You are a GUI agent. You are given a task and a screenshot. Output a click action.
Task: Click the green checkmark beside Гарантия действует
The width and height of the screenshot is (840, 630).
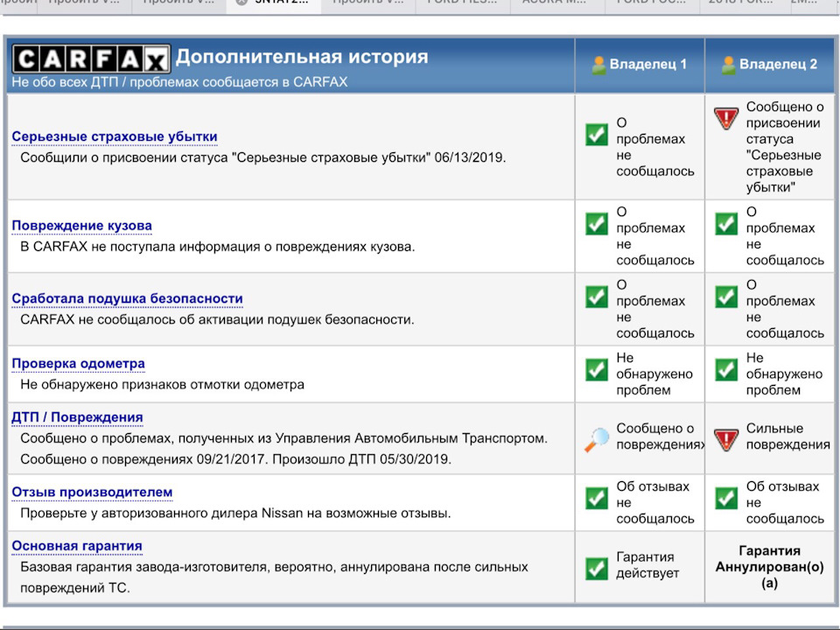596,569
